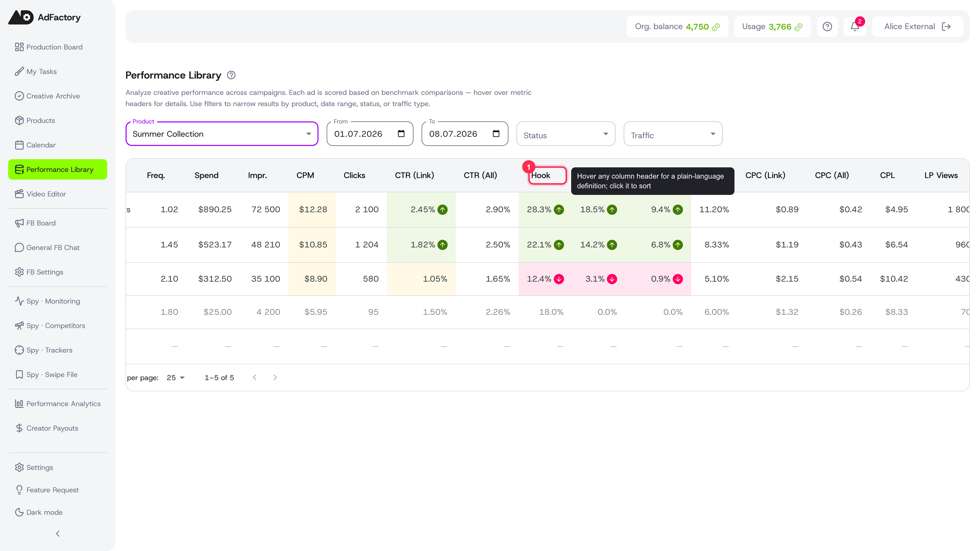
Task: Click the Video Editor clapperboard icon
Action: [19, 194]
